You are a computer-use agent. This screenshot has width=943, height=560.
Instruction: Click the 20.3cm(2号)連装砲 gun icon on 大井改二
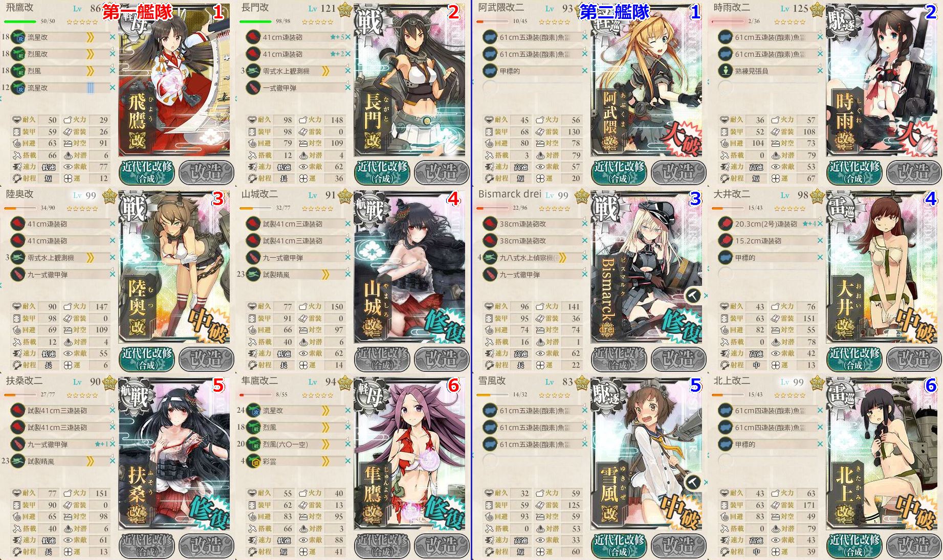726,224
